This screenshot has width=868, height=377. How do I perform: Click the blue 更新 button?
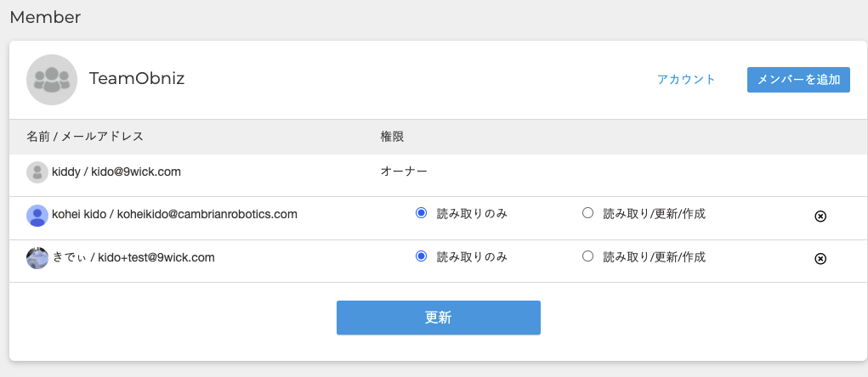[x=438, y=318]
